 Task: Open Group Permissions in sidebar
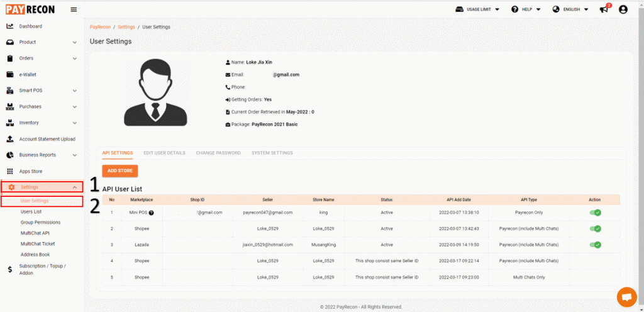(x=41, y=223)
